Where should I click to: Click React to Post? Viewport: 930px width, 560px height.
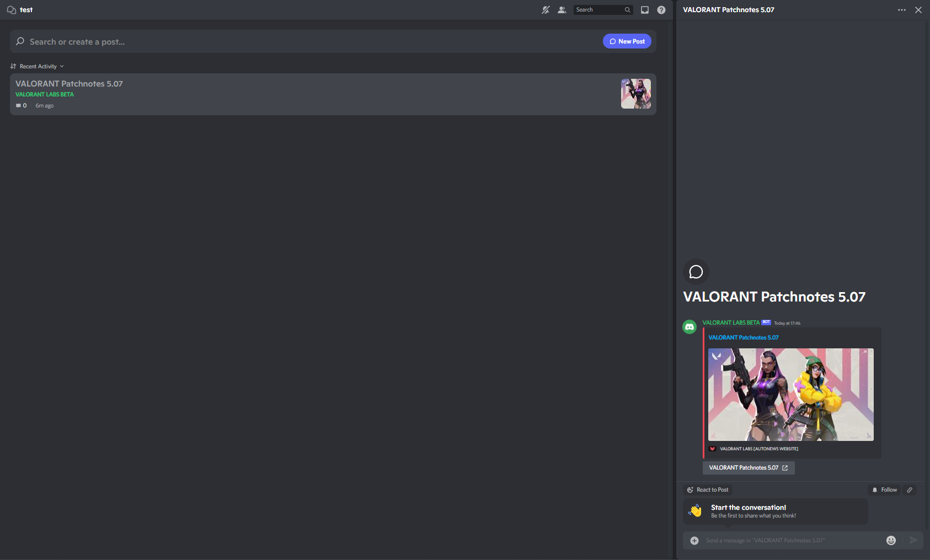pyautogui.click(x=708, y=489)
